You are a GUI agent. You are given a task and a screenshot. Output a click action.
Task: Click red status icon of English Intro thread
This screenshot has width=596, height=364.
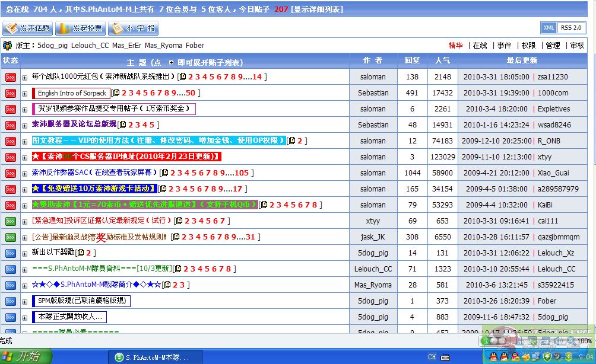point(10,93)
